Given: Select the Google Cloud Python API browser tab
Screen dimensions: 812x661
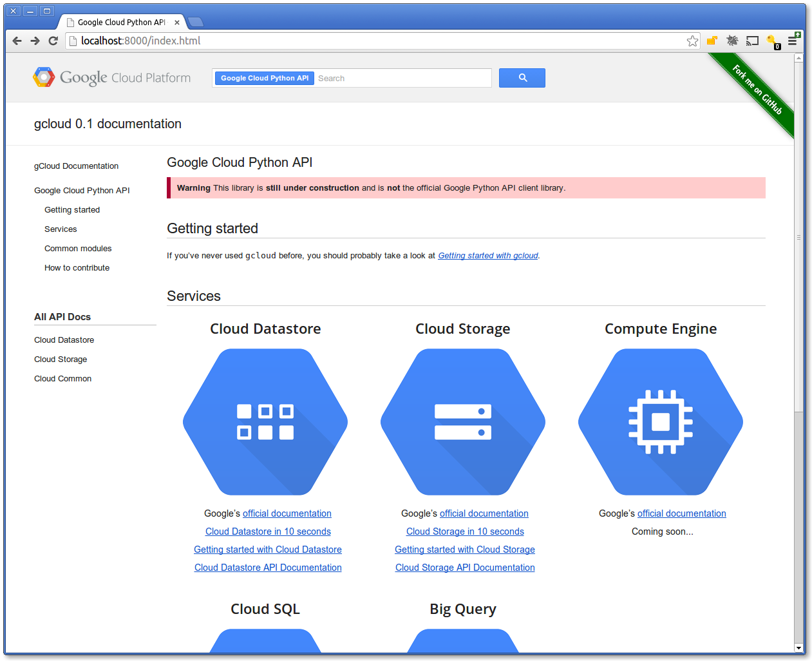Looking at the screenshot, I should tap(122, 22).
